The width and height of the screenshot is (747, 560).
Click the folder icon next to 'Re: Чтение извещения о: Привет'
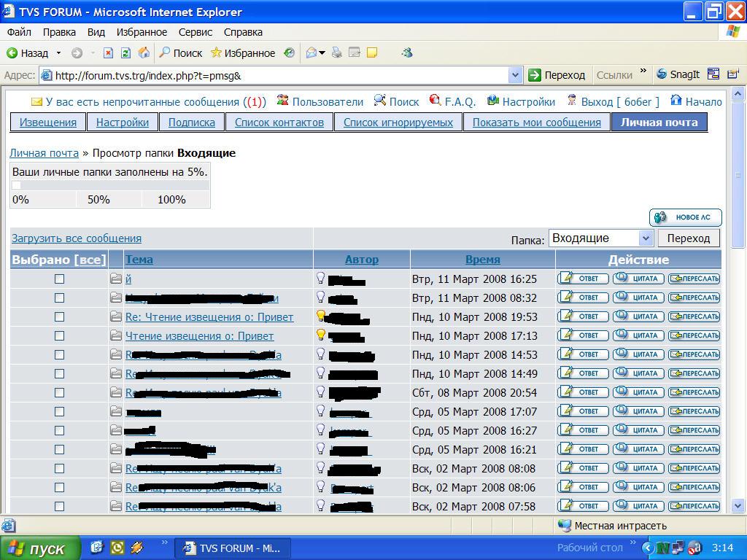[x=116, y=316]
